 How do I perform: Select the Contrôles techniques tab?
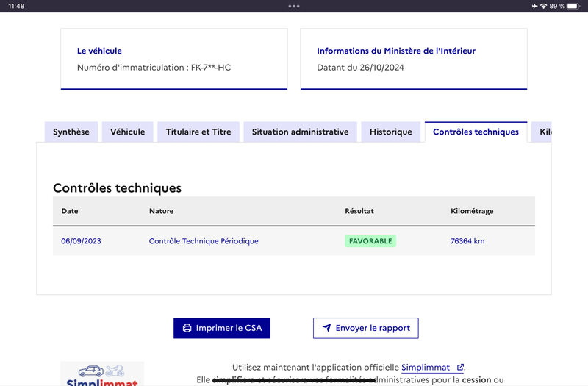point(476,132)
